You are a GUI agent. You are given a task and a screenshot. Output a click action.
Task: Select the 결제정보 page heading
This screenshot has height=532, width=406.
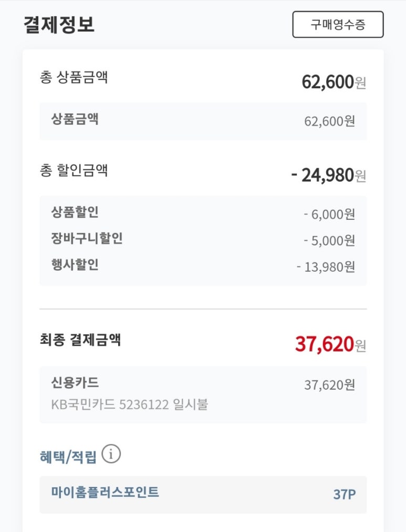tap(59, 25)
